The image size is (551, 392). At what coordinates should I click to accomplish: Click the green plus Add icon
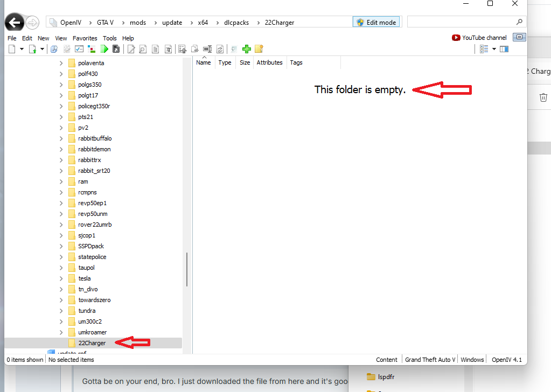click(x=247, y=49)
